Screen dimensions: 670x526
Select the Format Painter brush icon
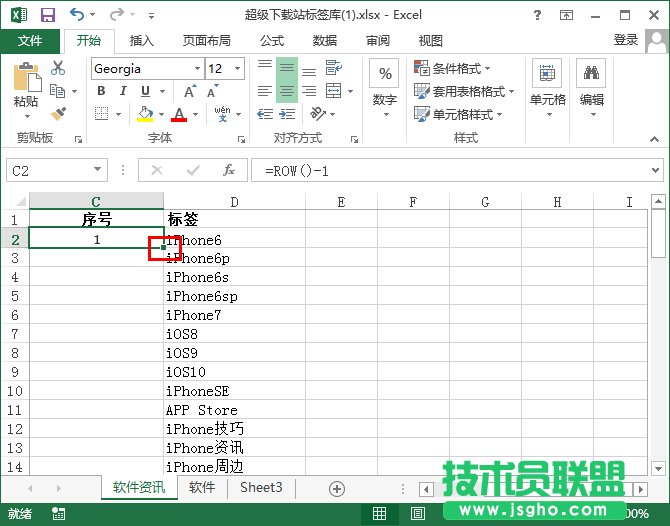[x=58, y=114]
